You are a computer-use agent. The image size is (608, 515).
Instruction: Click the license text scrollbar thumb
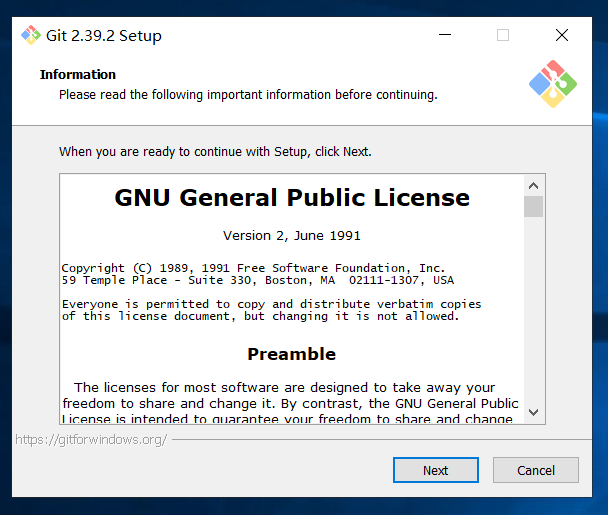[534, 206]
